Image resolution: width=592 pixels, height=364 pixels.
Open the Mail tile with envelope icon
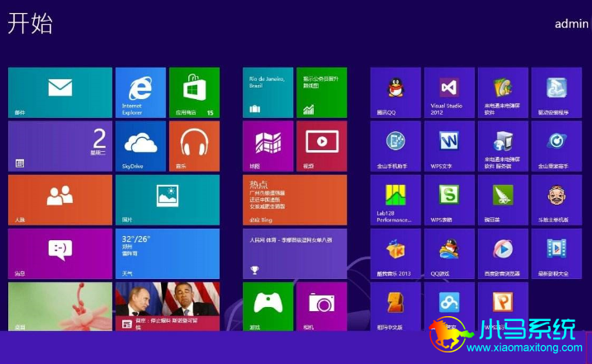click(60, 92)
